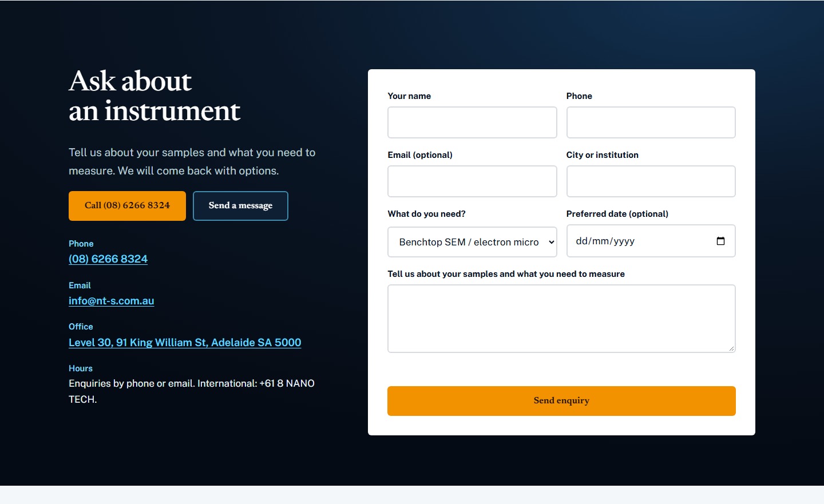Viewport: 824px width, 504px height.
Task: Click the 'Email (optional)' form label
Action: coord(420,155)
